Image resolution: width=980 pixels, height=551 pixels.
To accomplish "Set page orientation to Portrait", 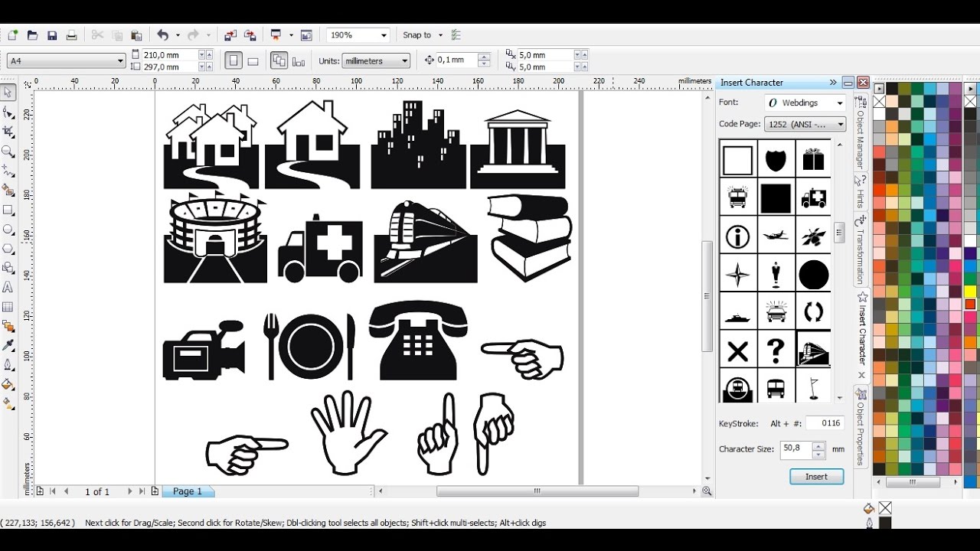I will [x=234, y=60].
